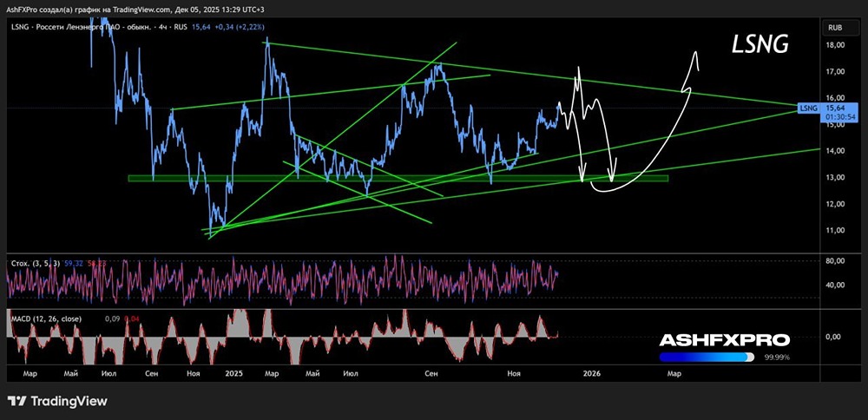The height and width of the screenshot is (420, 868).
Task: Click the '40,00' Stochastic axis label
Action: click(x=835, y=285)
